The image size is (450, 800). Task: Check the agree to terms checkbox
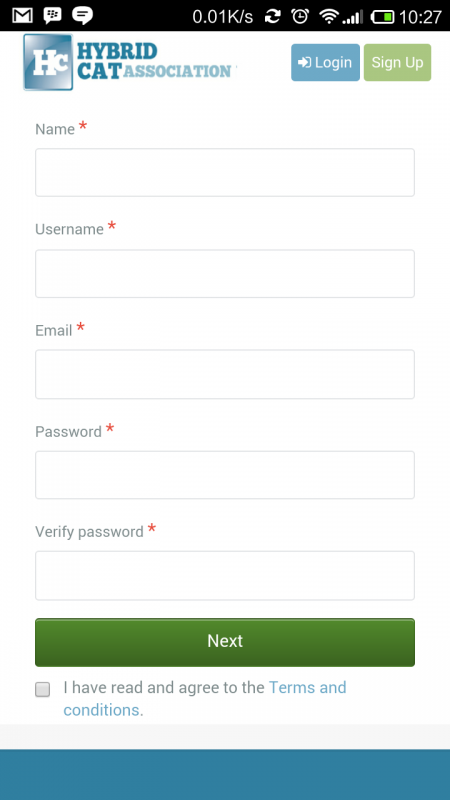[x=43, y=689]
